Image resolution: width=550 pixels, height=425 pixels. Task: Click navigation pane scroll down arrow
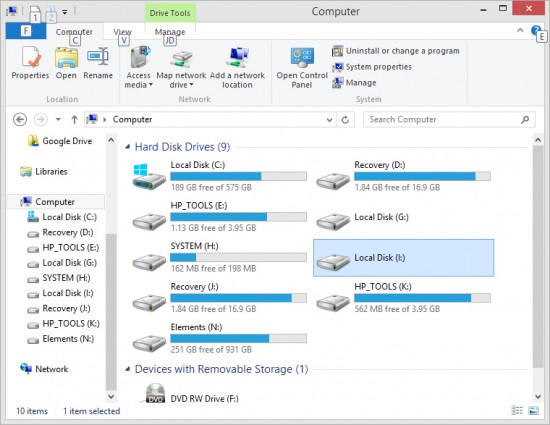click(111, 397)
